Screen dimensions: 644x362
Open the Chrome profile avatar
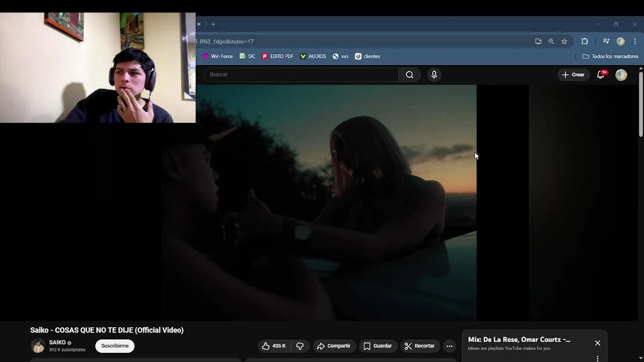pyautogui.click(x=620, y=41)
